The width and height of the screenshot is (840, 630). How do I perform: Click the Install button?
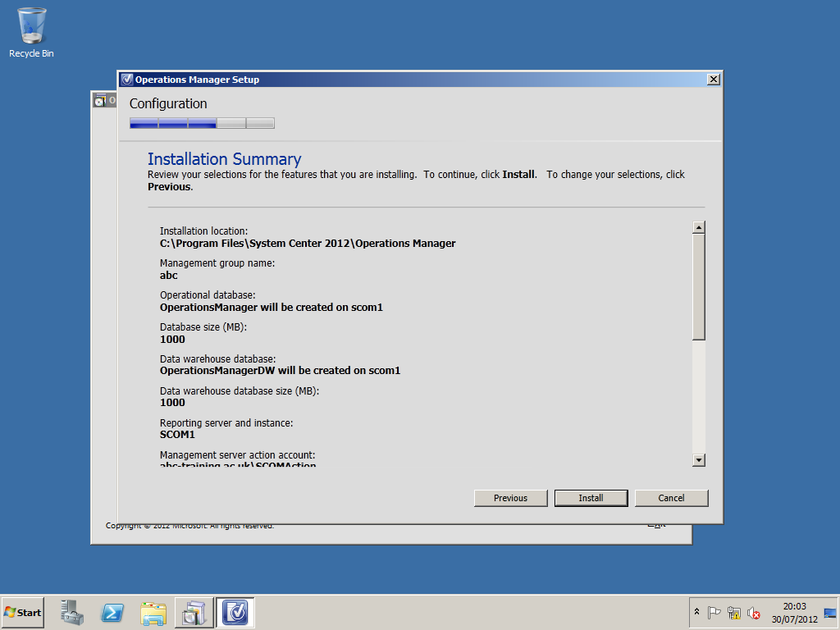click(x=591, y=498)
